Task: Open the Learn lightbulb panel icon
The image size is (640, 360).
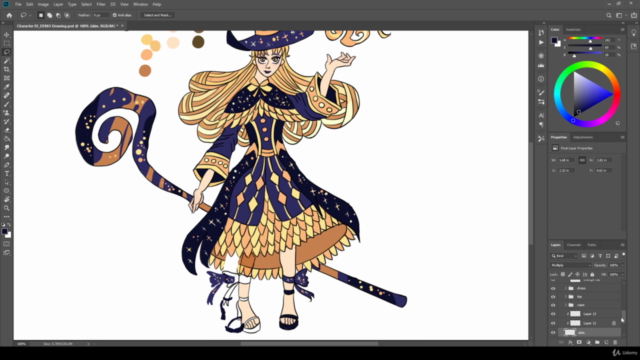Action: click(633, 33)
